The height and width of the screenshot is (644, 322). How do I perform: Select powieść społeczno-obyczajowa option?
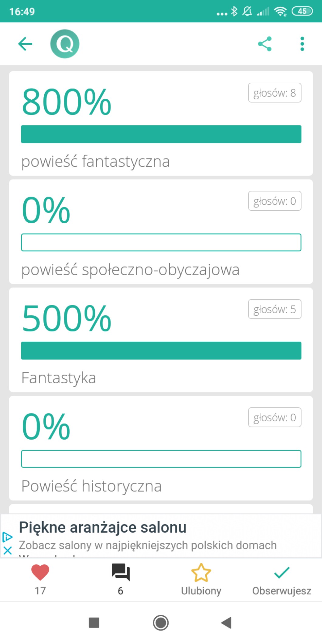click(x=130, y=270)
